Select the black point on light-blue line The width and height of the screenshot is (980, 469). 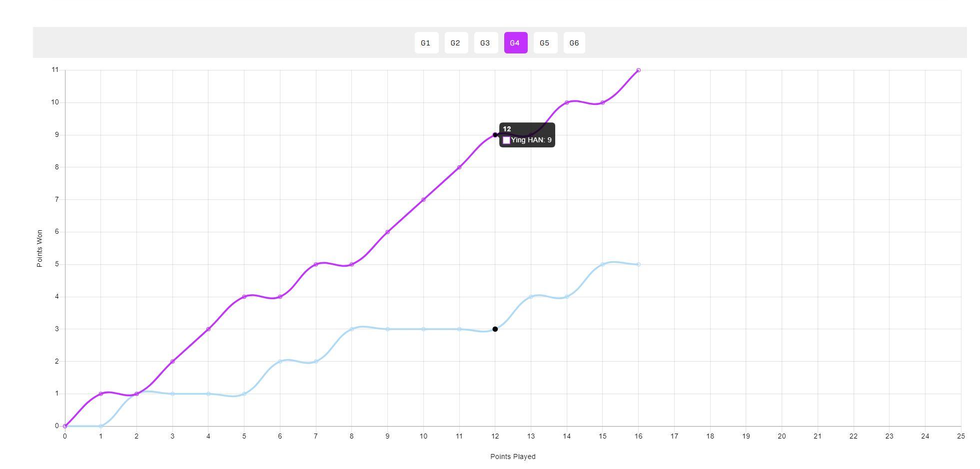point(495,329)
